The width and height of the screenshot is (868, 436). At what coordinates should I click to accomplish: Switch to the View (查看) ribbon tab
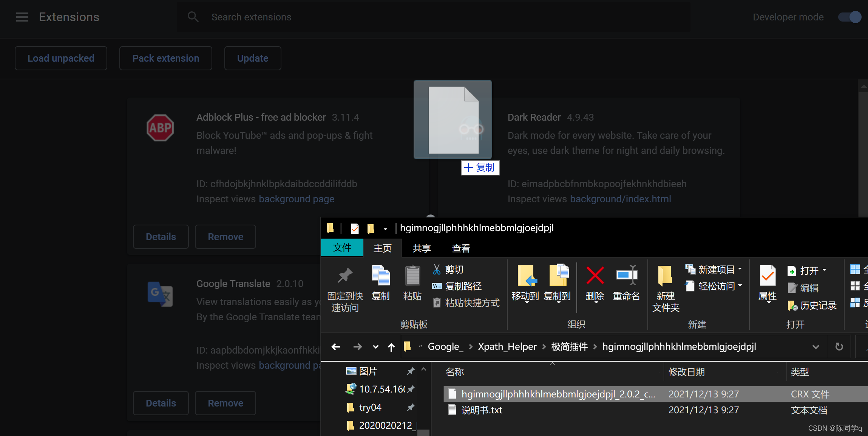461,248
